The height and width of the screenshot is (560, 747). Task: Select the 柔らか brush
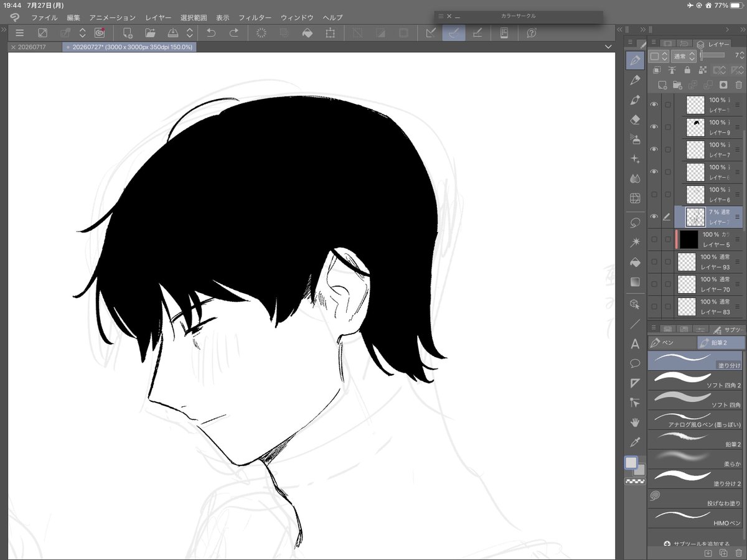click(x=696, y=459)
